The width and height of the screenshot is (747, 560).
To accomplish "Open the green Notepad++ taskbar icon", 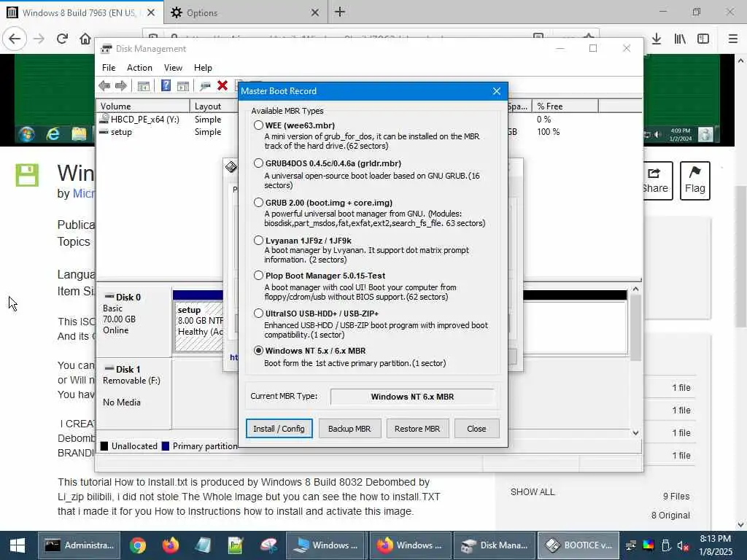I will [236, 545].
